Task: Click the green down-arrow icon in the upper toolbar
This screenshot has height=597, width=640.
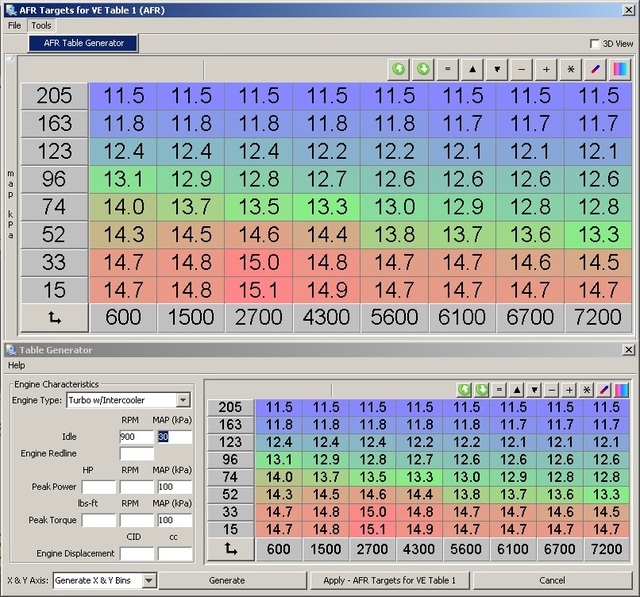Action: (422, 69)
